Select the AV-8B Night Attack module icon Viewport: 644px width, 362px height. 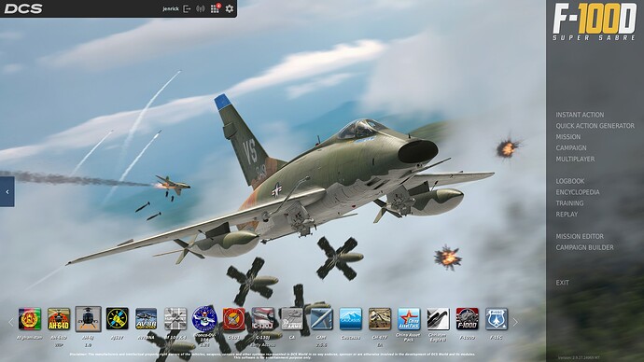[147, 319]
